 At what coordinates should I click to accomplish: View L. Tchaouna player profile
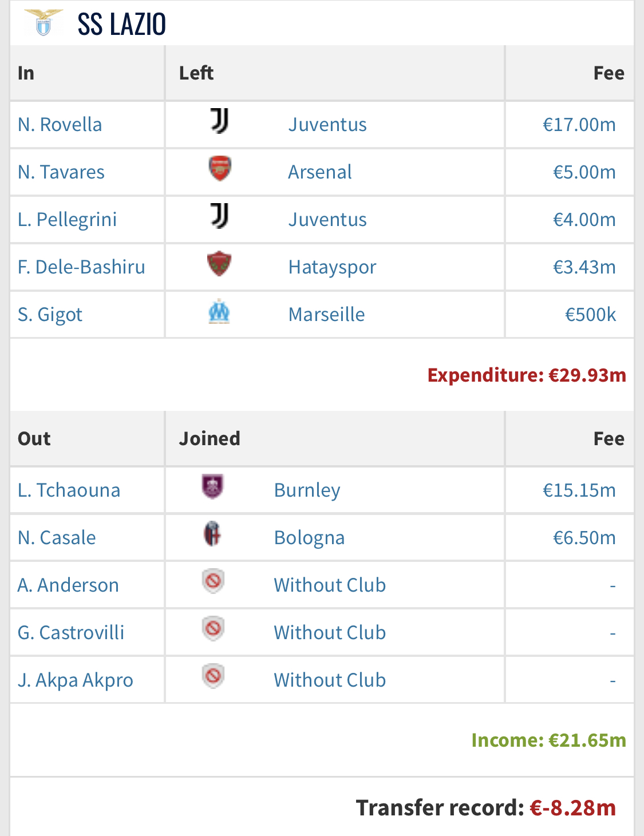point(69,490)
